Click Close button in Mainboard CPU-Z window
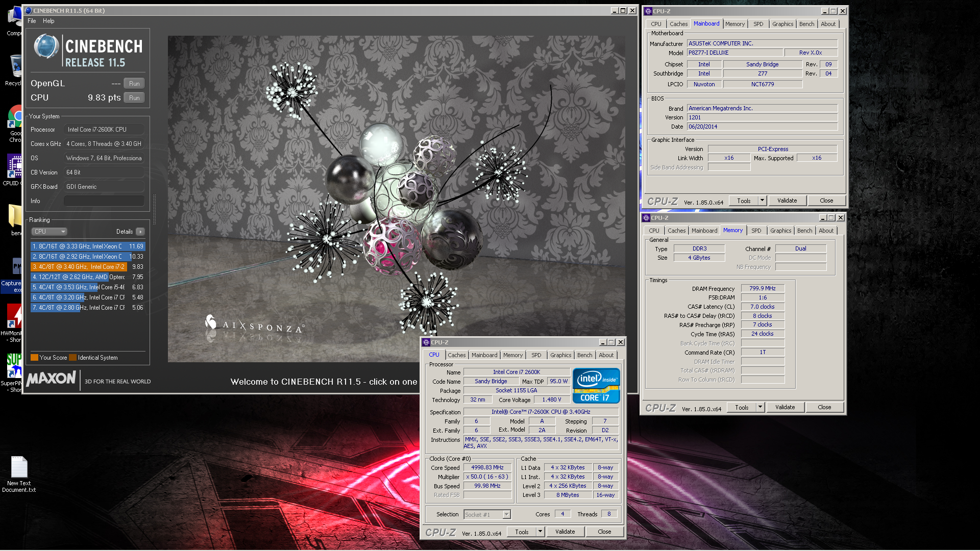980x551 pixels. tap(826, 201)
